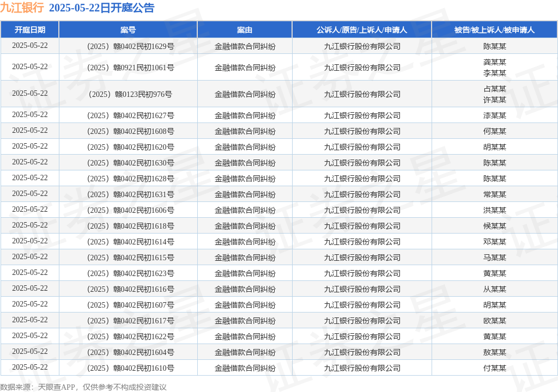Viewport: 558px width, 392px height.
Task: Click the date cell in the 1610号 row
Action: [x=30, y=367]
